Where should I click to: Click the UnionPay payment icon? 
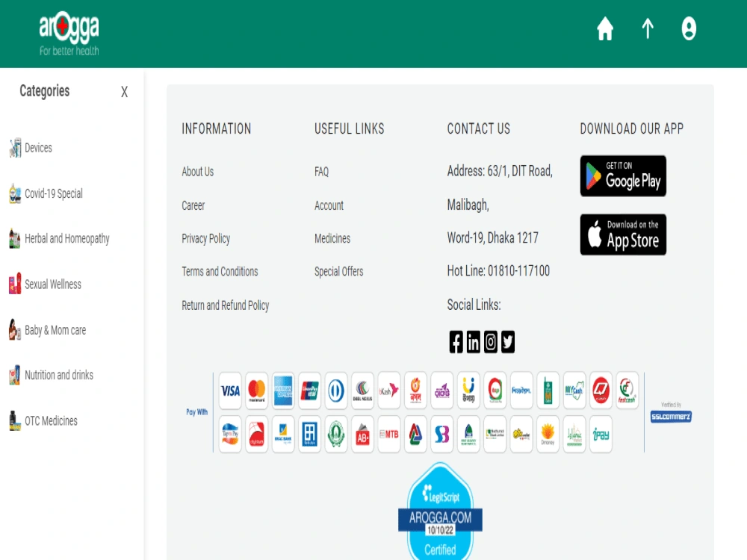[310, 391]
